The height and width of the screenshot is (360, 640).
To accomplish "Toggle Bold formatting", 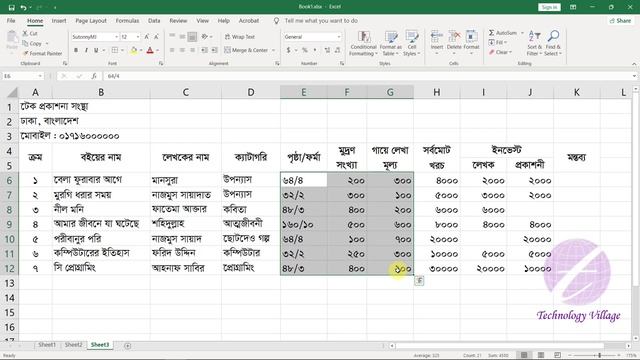I will (76, 50).
